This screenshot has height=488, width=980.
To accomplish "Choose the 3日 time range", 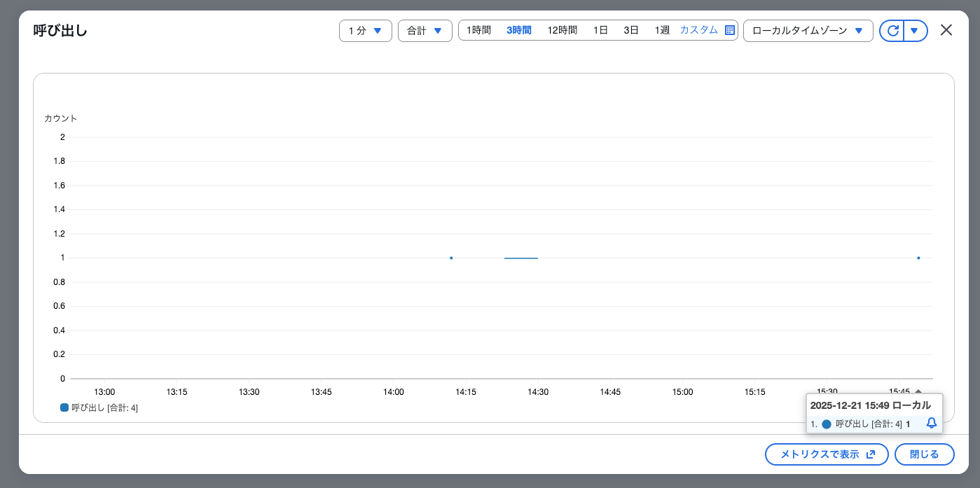I will point(631,30).
